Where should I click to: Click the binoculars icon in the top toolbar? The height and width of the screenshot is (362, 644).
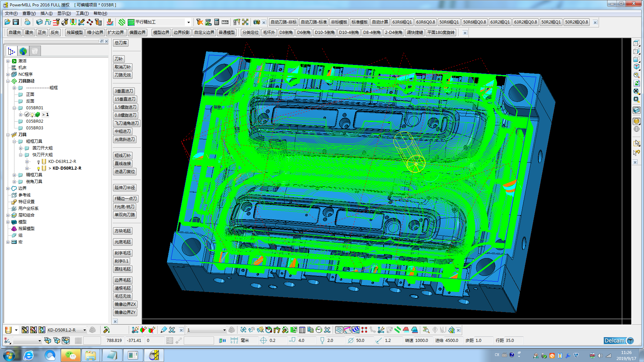coord(257,22)
